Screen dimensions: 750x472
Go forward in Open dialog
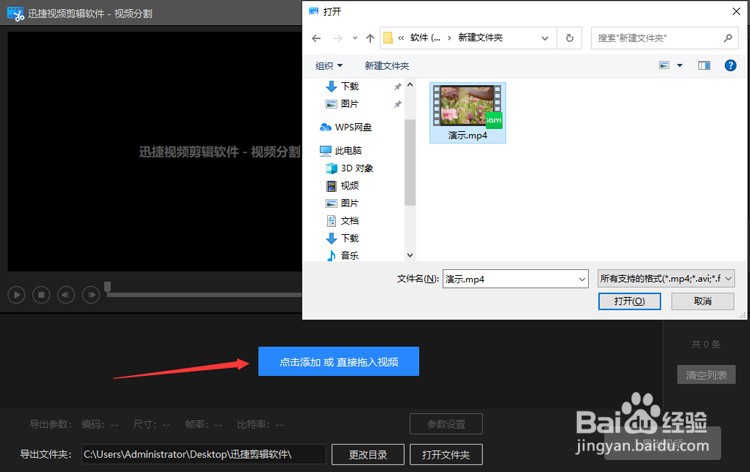point(338,38)
